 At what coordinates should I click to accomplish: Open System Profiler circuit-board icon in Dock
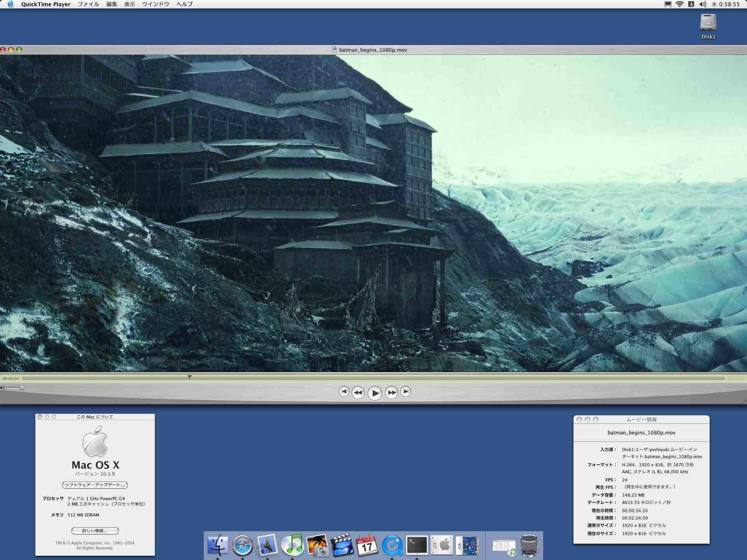(x=467, y=545)
